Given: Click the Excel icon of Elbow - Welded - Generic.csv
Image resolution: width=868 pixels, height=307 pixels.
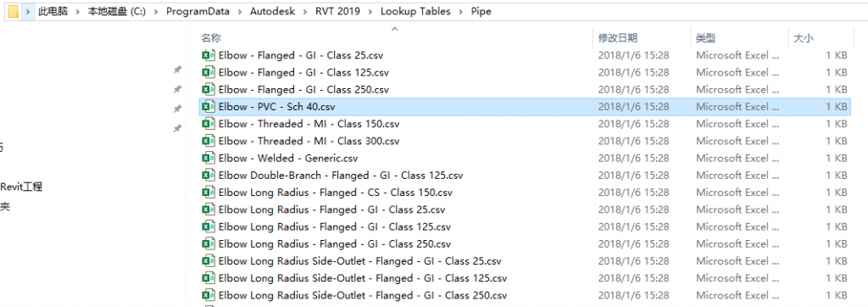Looking at the screenshot, I should coord(209,158).
